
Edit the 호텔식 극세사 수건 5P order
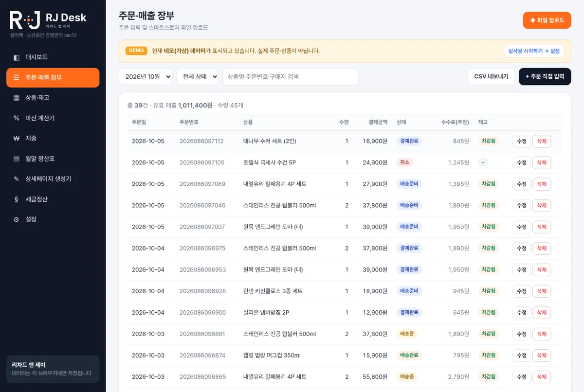tap(521, 162)
